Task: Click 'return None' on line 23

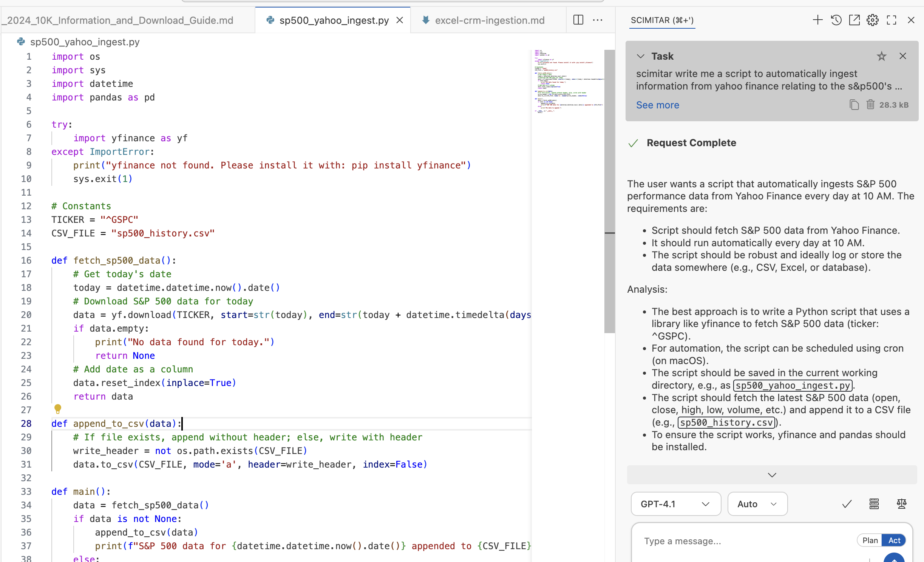Action: [125, 355]
